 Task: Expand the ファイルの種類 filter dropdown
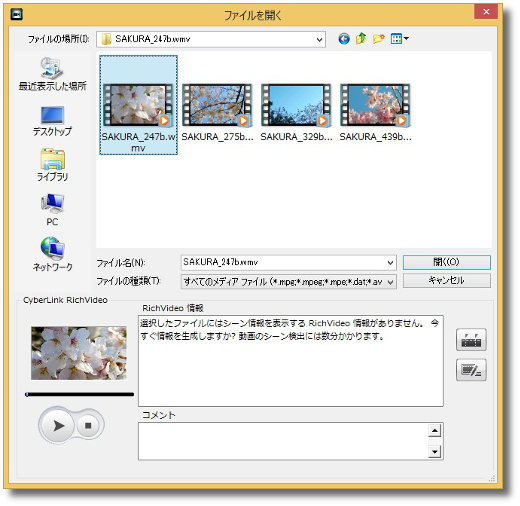(390, 282)
